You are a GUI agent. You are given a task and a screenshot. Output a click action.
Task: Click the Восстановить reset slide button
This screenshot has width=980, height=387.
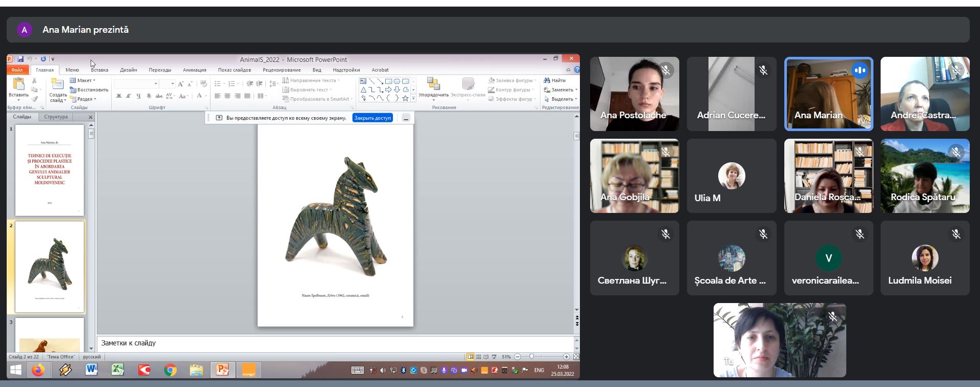89,90
